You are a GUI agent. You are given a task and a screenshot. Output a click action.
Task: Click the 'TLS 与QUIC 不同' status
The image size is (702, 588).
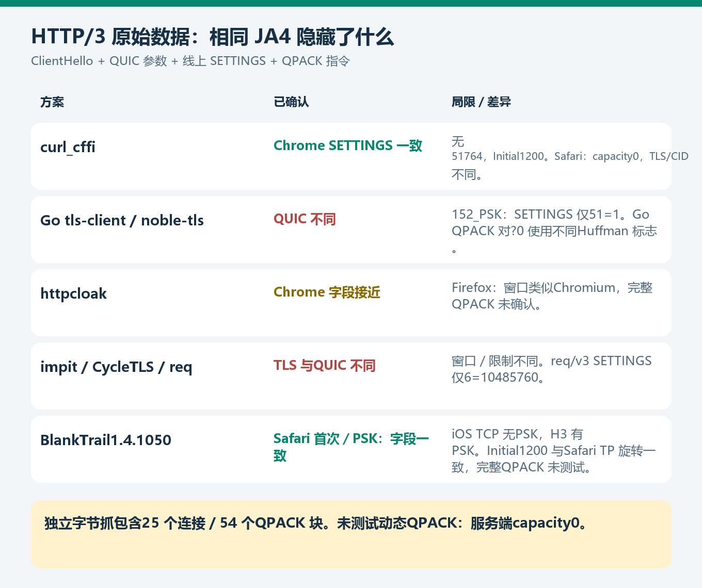(324, 366)
